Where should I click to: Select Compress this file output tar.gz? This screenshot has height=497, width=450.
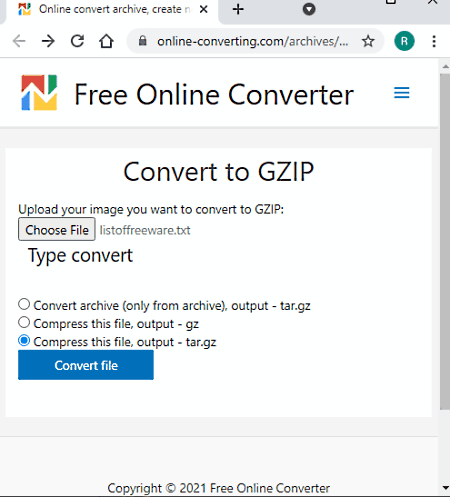click(24, 341)
